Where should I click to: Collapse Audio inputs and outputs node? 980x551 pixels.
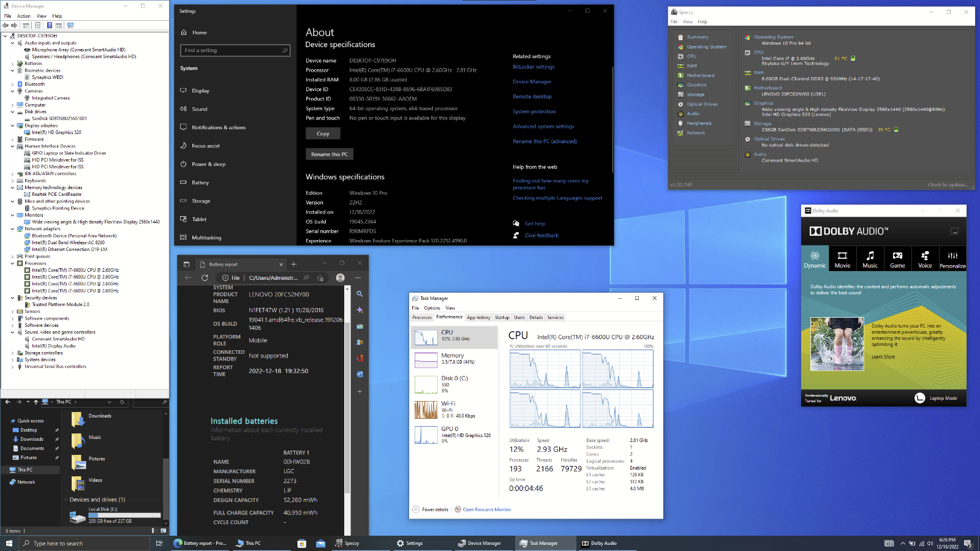(x=12, y=43)
